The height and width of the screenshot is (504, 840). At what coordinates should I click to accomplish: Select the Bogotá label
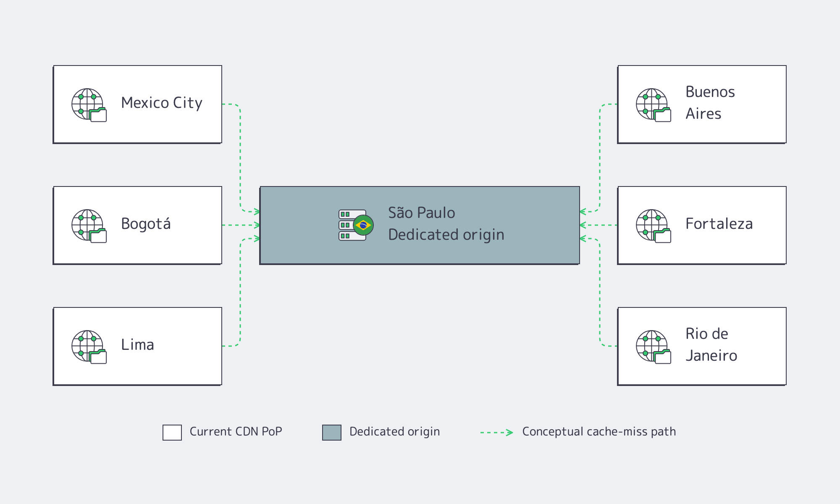click(x=146, y=223)
